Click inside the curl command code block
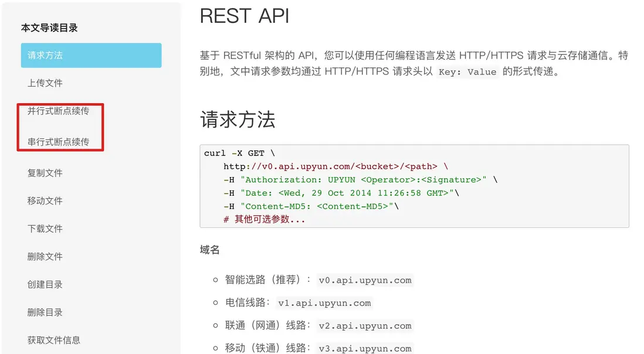644x354 pixels. click(x=414, y=186)
